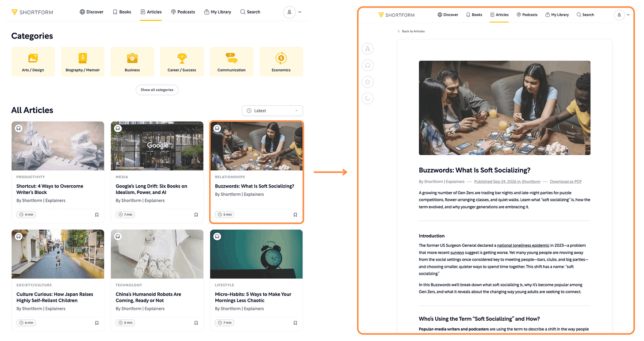Viewport: 644px width, 341px height.
Task: Click the star favorite icon in article sidebar
Action: pos(368,82)
